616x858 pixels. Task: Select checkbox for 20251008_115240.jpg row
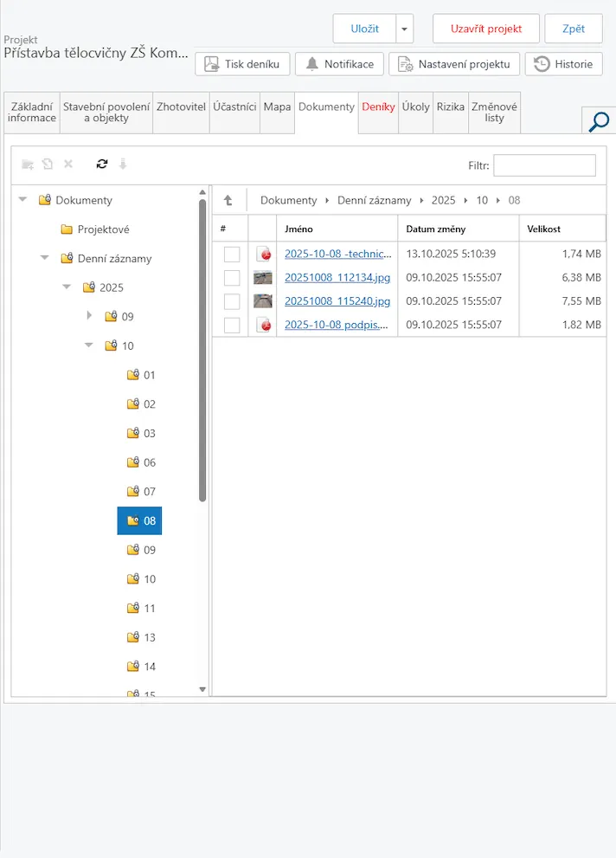click(232, 301)
